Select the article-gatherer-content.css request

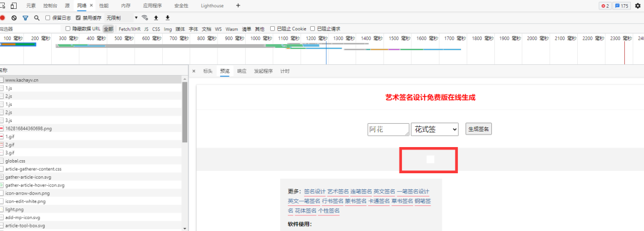coord(91,169)
